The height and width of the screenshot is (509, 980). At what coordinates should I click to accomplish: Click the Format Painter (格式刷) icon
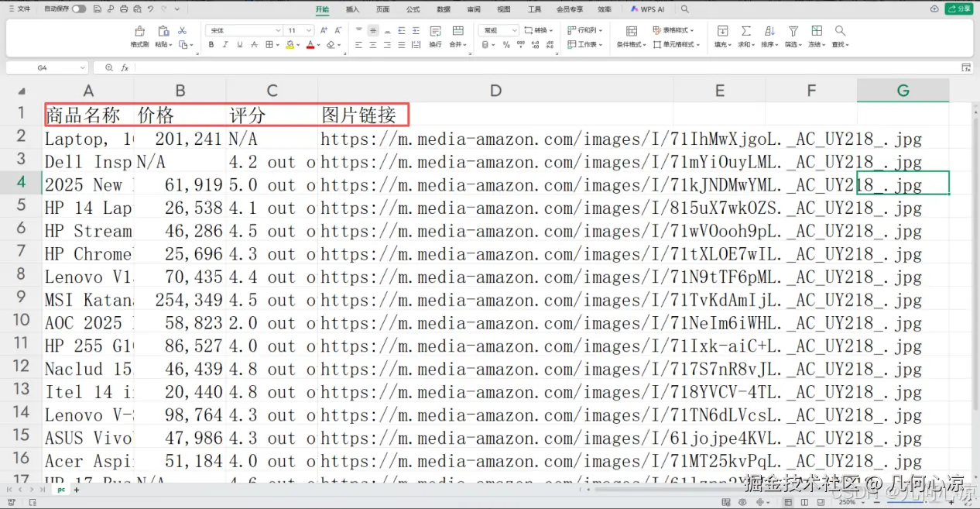139,31
